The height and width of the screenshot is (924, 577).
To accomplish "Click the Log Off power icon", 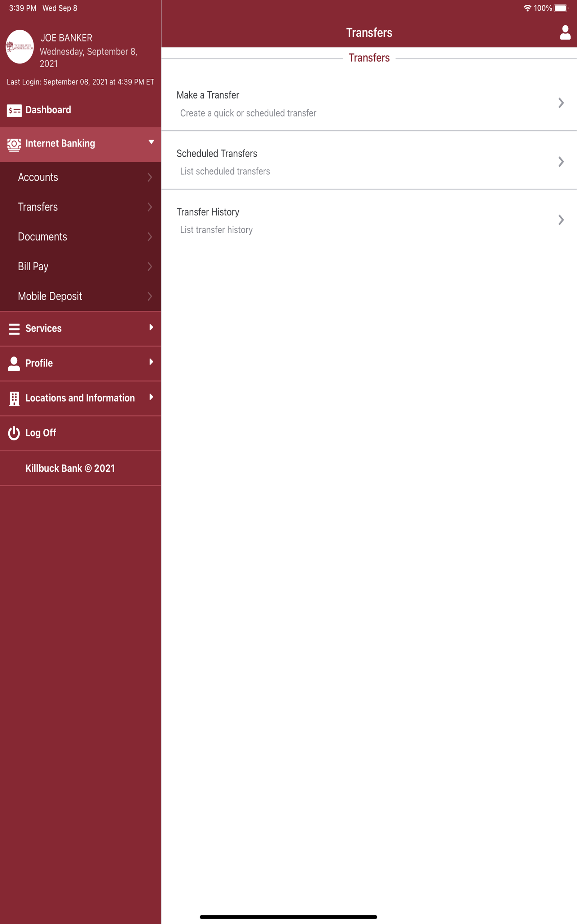I will point(14,433).
